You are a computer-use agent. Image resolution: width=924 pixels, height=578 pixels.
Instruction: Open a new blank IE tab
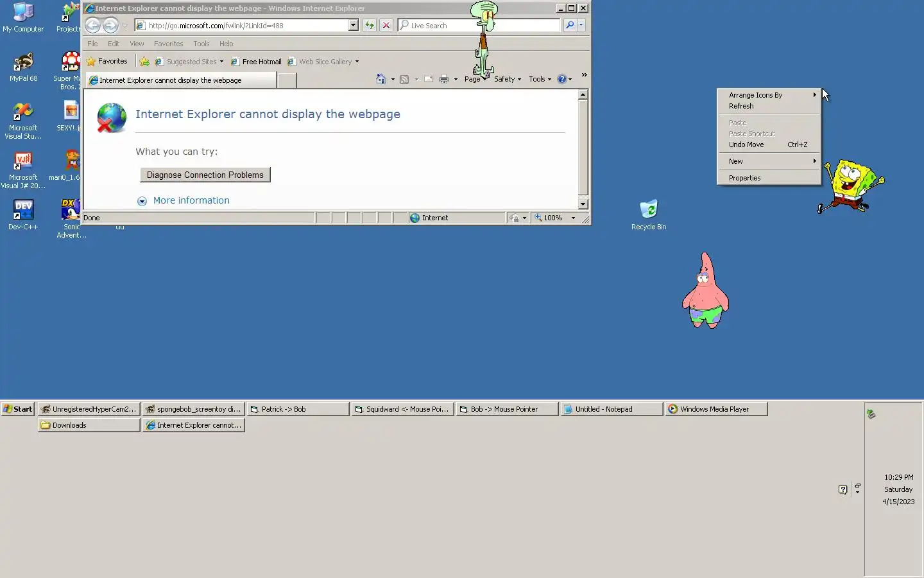pyautogui.click(x=287, y=80)
